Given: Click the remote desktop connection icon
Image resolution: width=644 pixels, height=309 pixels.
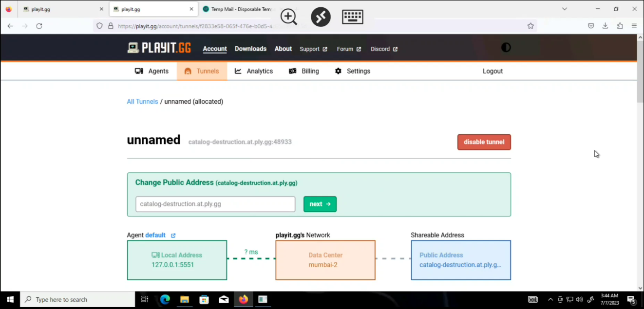Looking at the screenshot, I should pos(321,17).
